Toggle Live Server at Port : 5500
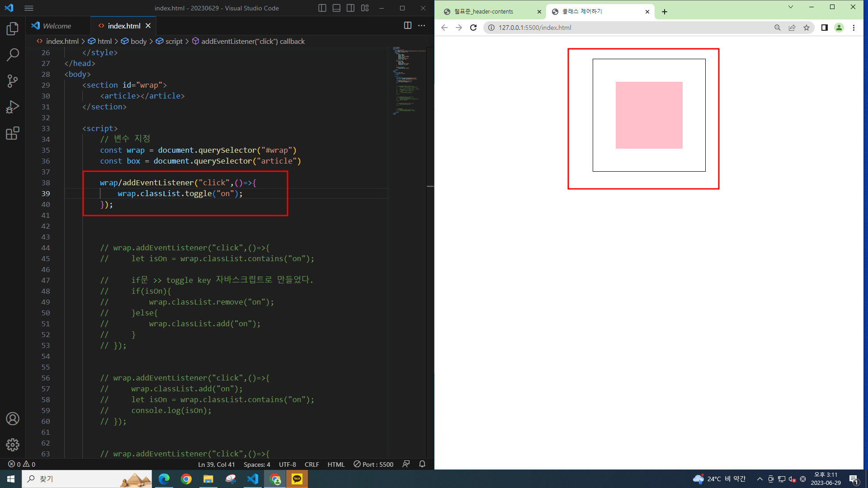Viewport: 868px width, 488px height. click(373, 464)
